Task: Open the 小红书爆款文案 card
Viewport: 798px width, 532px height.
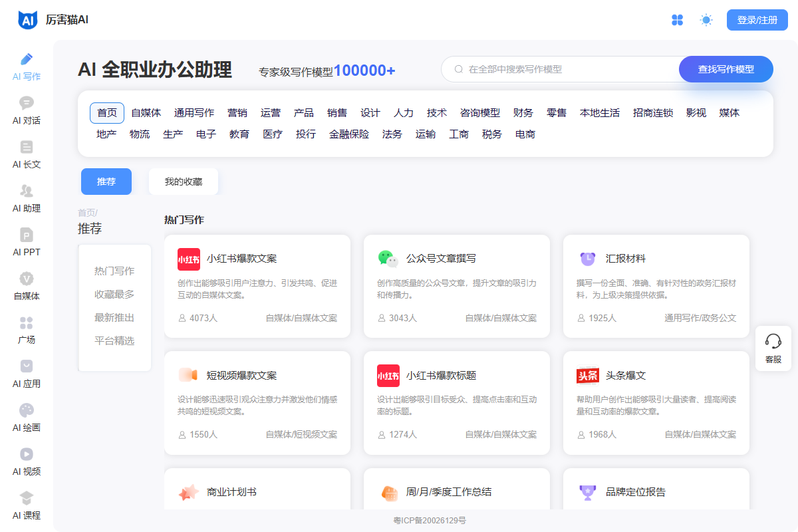Action: pyautogui.click(x=257, y=286)
